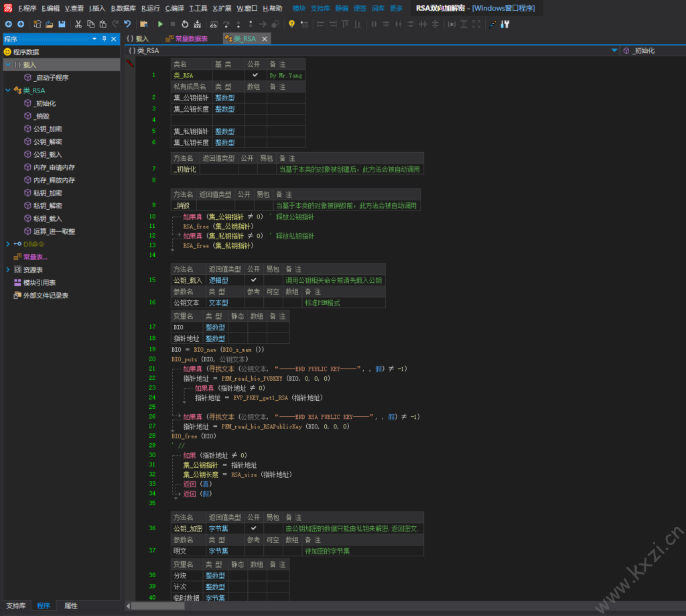Save the project with the floppy icon
The width and height of the screenshot is (686, 616).
pyautogui.click(x=62, y=24)
